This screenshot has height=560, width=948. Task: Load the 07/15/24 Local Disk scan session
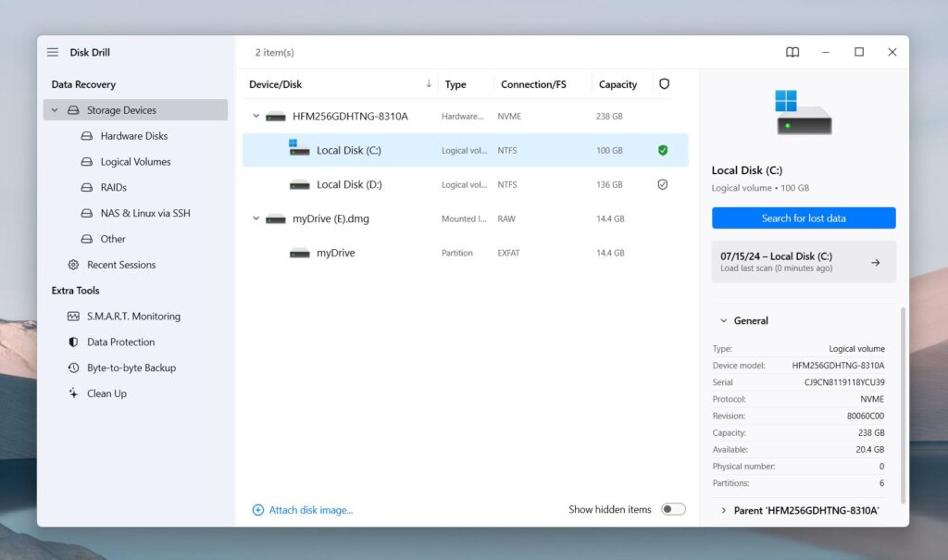(804, 262)
